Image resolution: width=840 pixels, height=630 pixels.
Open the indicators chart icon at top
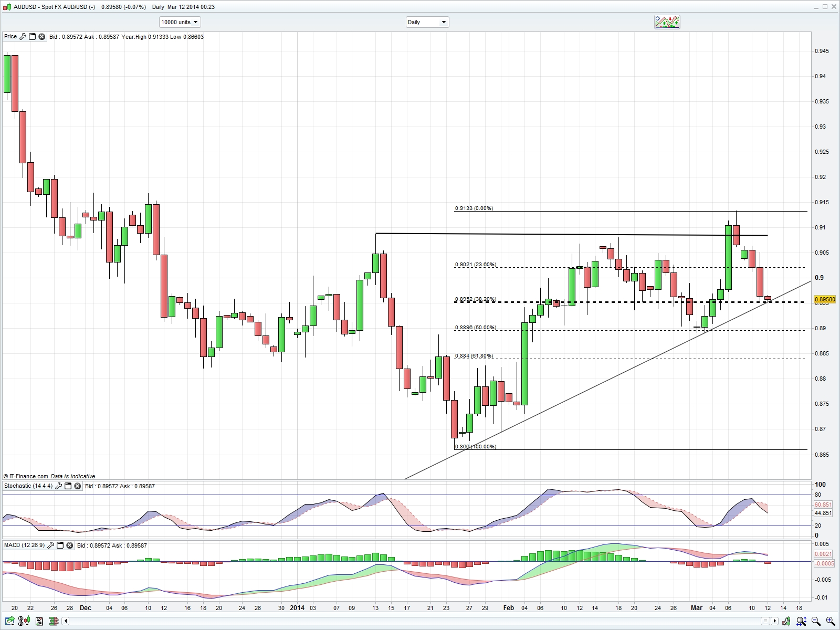(x=667, y=22)
